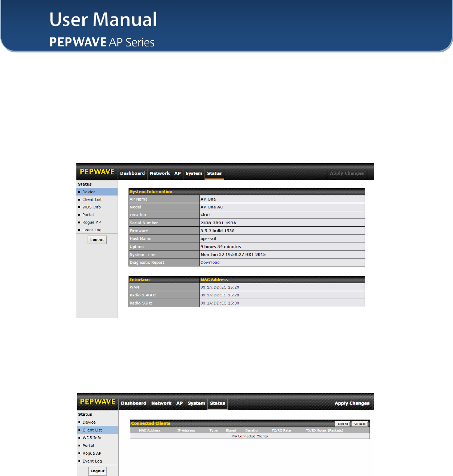The image size is (453, 476).
Task: Select highlighted Client List beside Connected Clients
Action: (98, 430)
